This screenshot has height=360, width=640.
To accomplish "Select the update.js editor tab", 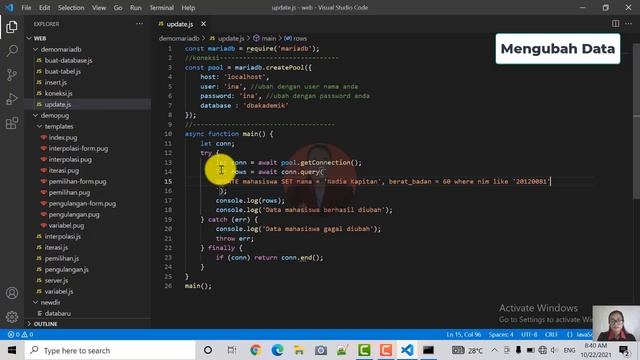I will 180,24.
